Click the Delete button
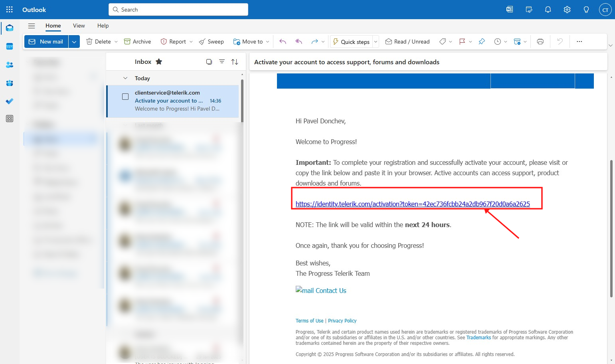Image resolution: width=615 pixels, height=364 pixels. coord(99,42)
